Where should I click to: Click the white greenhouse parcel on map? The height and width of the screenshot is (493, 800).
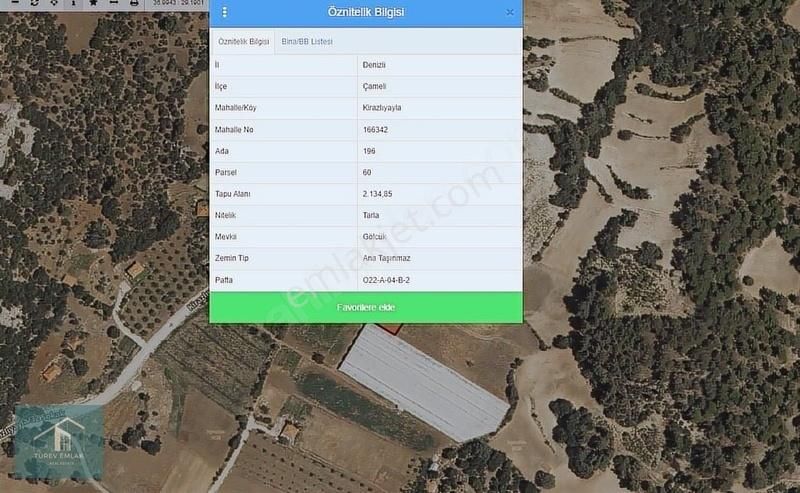point(424,385)
